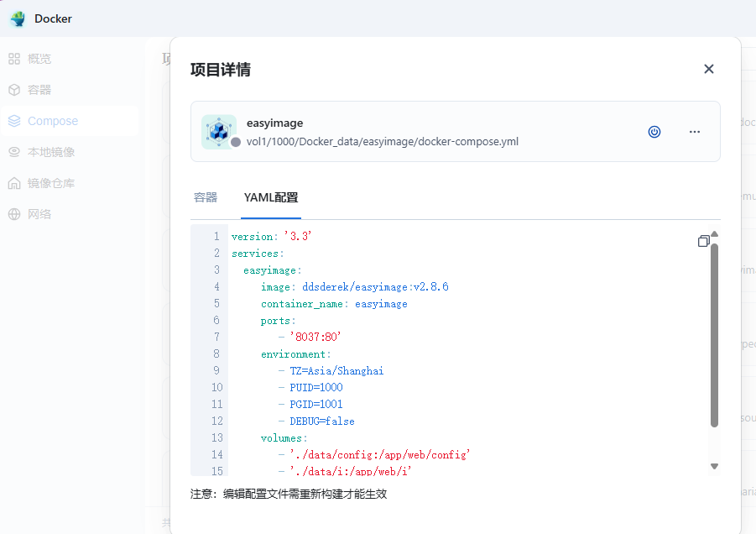The image size is (756, 534).
Task: Close the 项目详情 dialog
Action: [x=709, y=69]
